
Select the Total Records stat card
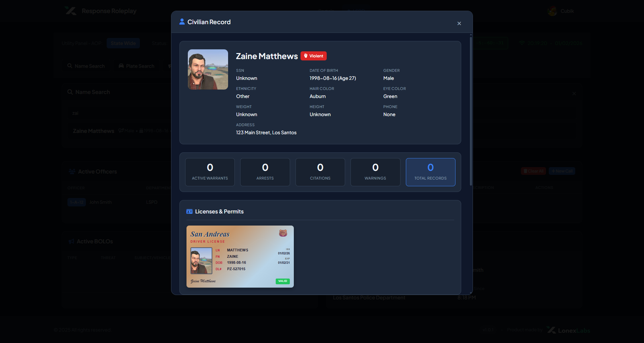coord(431,172)
